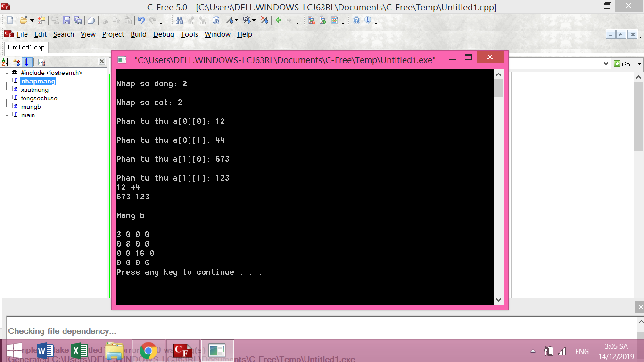This screenshot has width=644, height=362.
Task: Click the green back navigation arrow
Action: pyautogui.click(x=279, y=20)
